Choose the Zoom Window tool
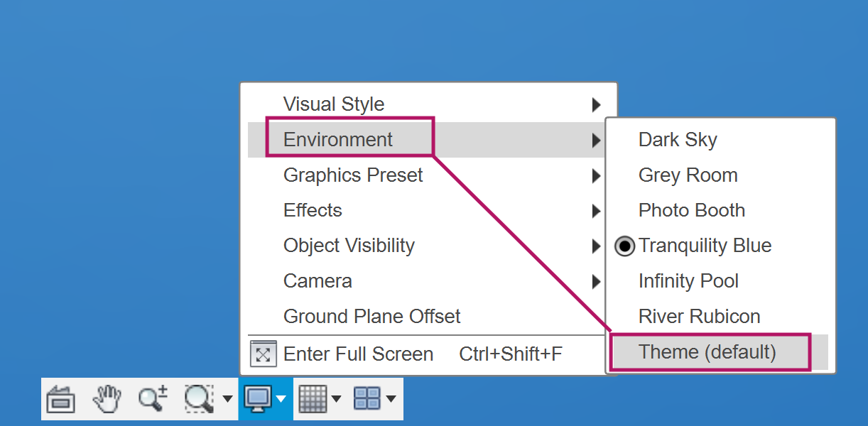The height and width of the screenshot is (426, 868). [x=199, y=399]
